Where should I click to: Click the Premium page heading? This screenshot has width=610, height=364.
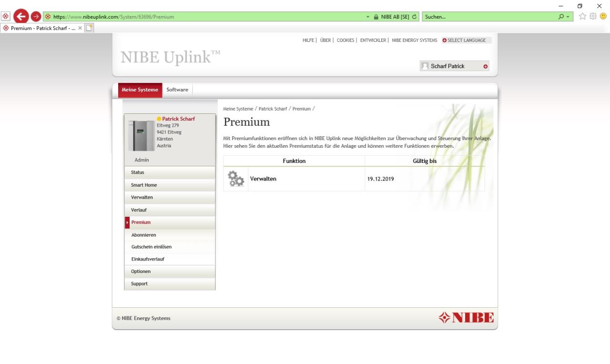point(247,122)
